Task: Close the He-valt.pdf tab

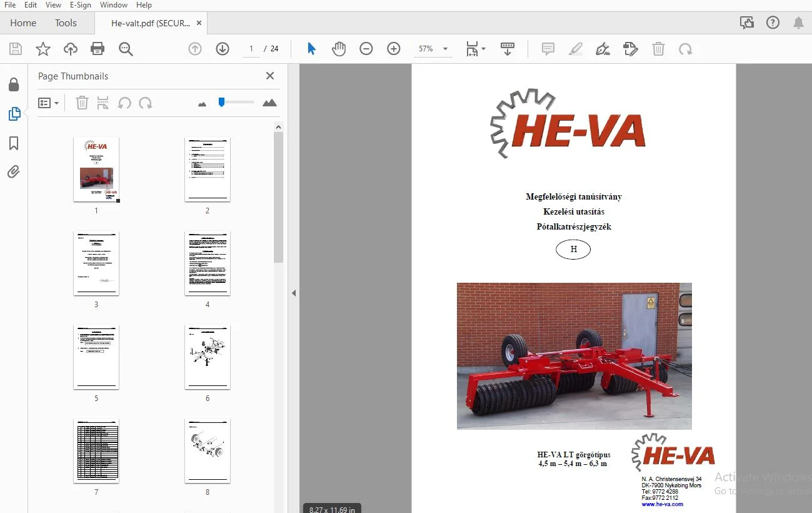Action: click(x=199, y=23)
